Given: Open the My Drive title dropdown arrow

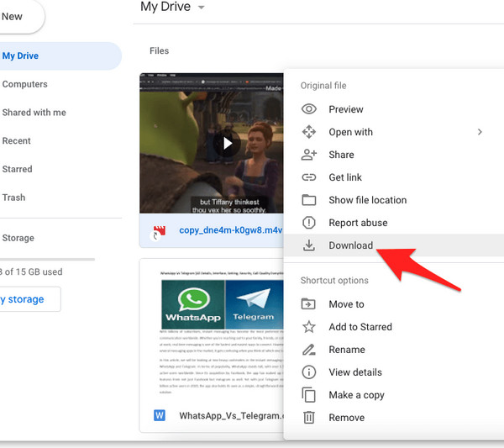Looking at the screenshot, I should click(201, 8).
